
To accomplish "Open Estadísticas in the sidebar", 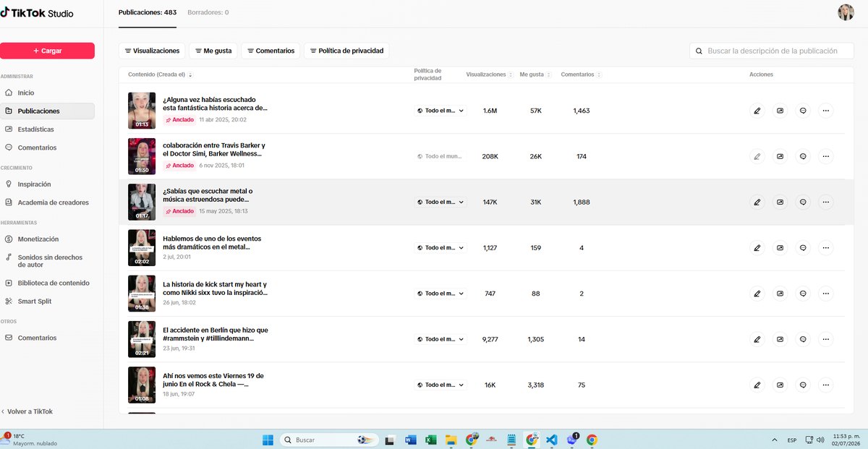I will tap(47, 129).
